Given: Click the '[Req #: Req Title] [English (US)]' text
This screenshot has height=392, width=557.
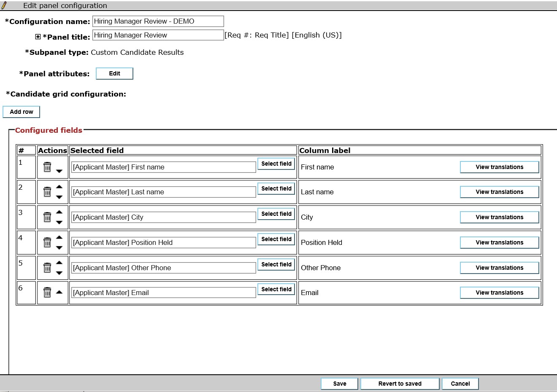Looking at the screenshot, I should coord(283,35).
